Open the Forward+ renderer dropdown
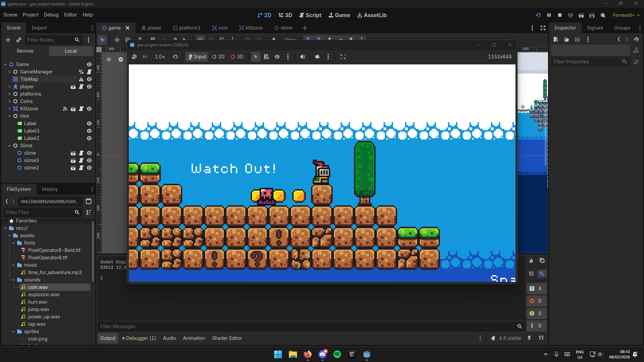The image size is (644, 362). [x=626, y=15]
